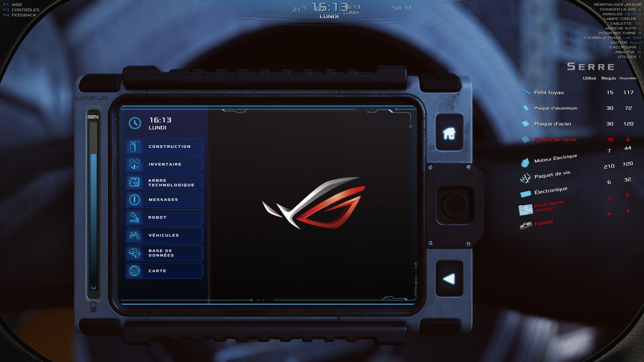The image size is (644, 362).
Task: Click the round tablet side button
Action: [x=454, y=205]
